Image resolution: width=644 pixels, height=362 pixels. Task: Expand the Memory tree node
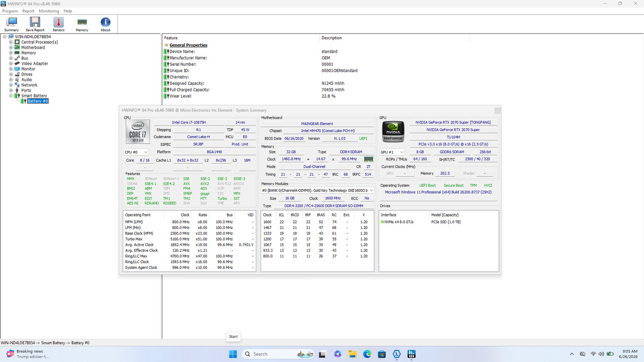[11, 53]
